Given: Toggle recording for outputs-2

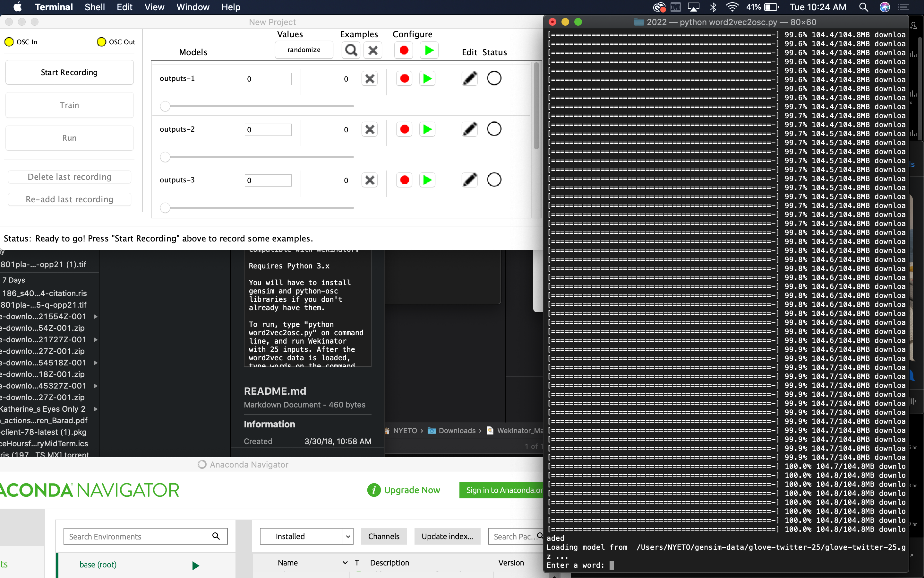Looking at the screenshot, I should point(404,129).
